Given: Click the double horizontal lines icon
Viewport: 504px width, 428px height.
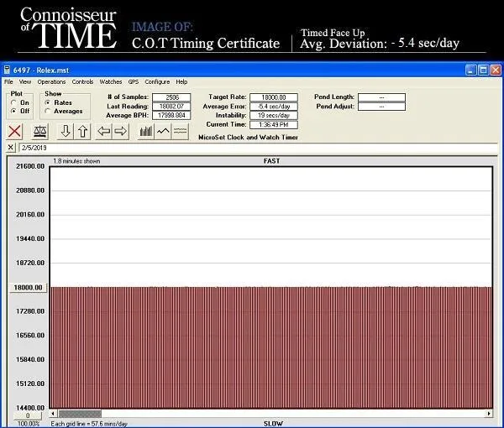Looking at the screenshot, I should [x=180, y=132].
